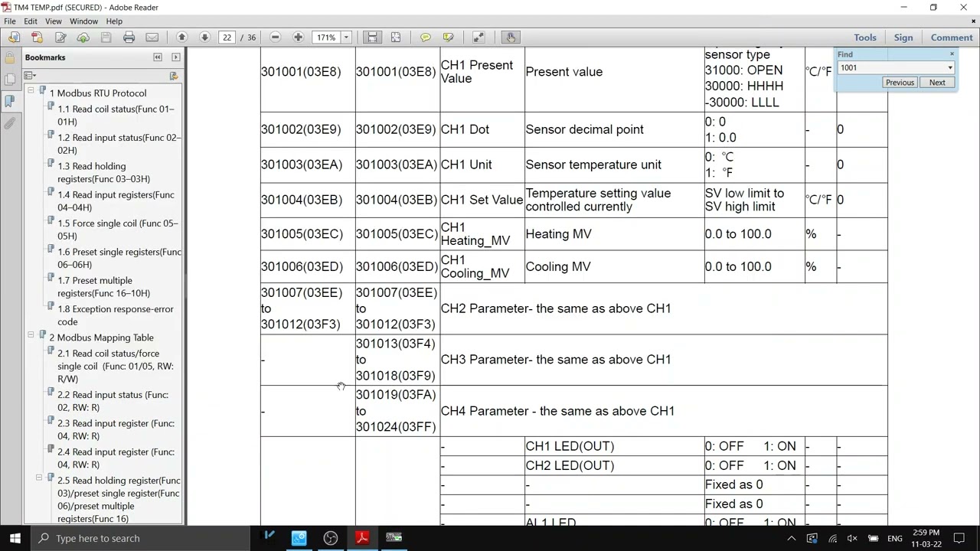Click the upload to cloud icon
Image resolution: width=980 pixels, height=551 pixels.
coord(83,37)
